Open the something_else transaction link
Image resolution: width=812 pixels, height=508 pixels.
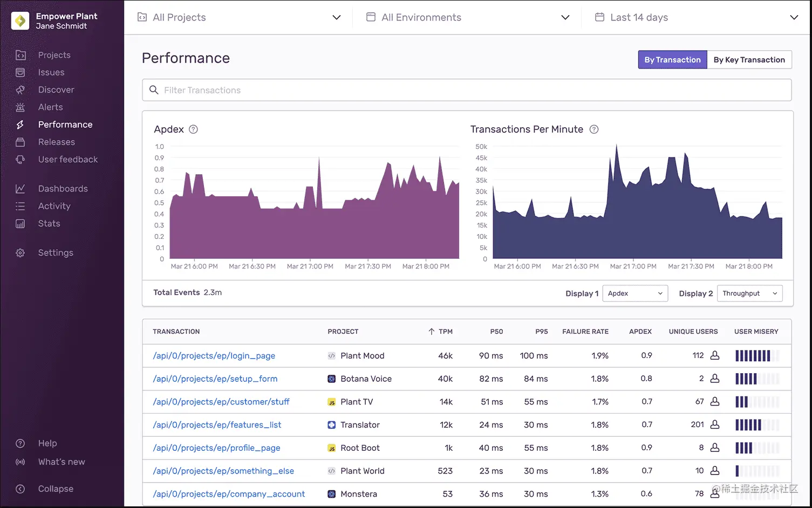click(223, 471)
